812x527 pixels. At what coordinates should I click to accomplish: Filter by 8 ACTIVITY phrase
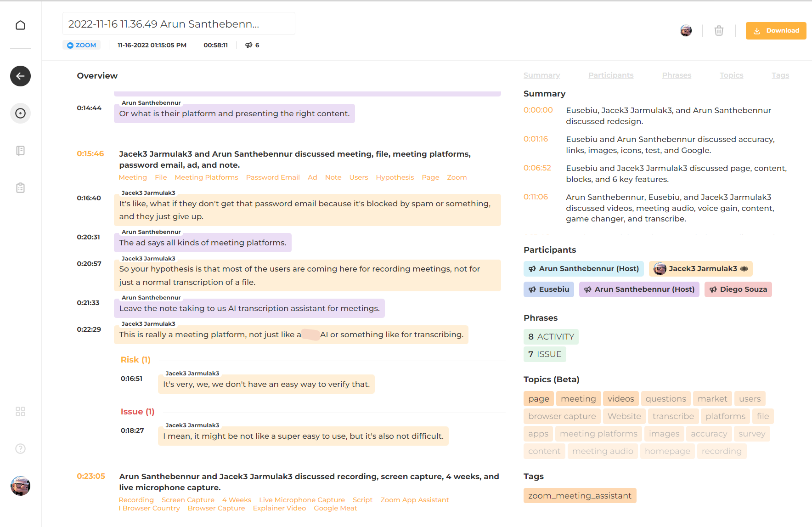551,337
